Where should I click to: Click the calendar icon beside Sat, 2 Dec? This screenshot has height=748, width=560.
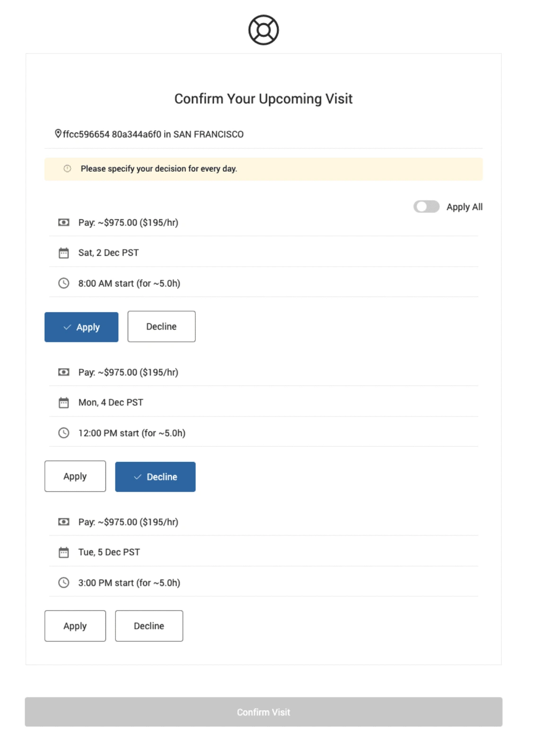(64, 253)
